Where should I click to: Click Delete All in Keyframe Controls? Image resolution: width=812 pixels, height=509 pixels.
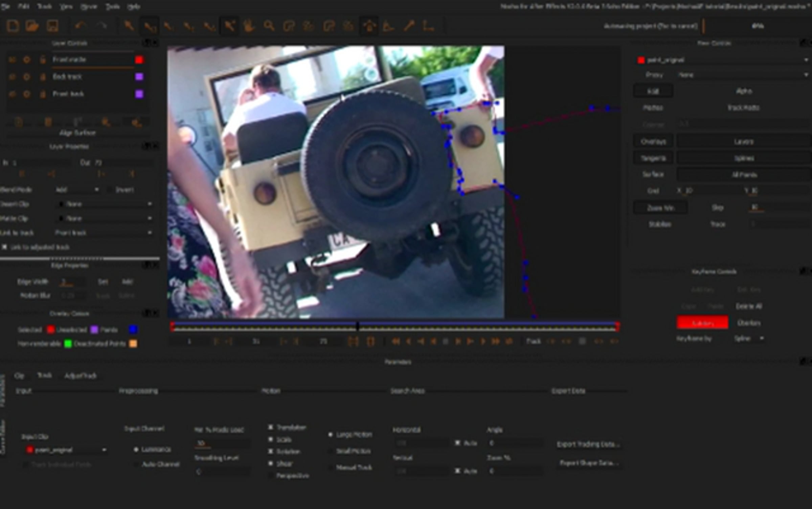point(749,306)
